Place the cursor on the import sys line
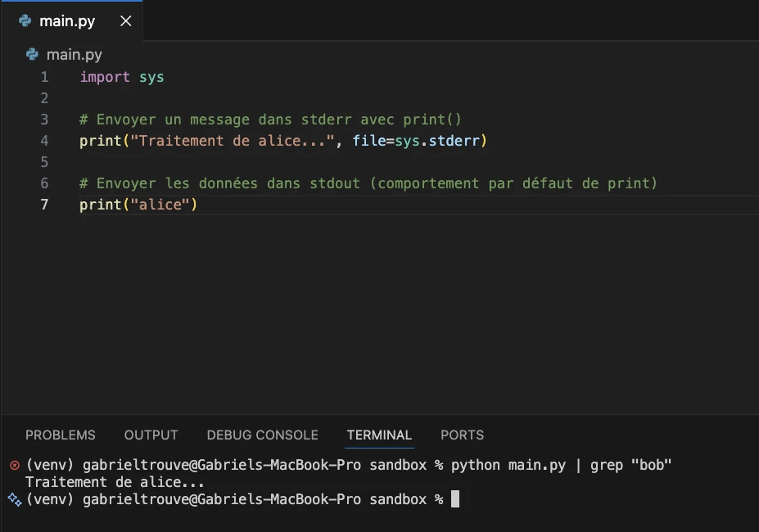Screen dimensions: 759x532 tap(122, 77)
